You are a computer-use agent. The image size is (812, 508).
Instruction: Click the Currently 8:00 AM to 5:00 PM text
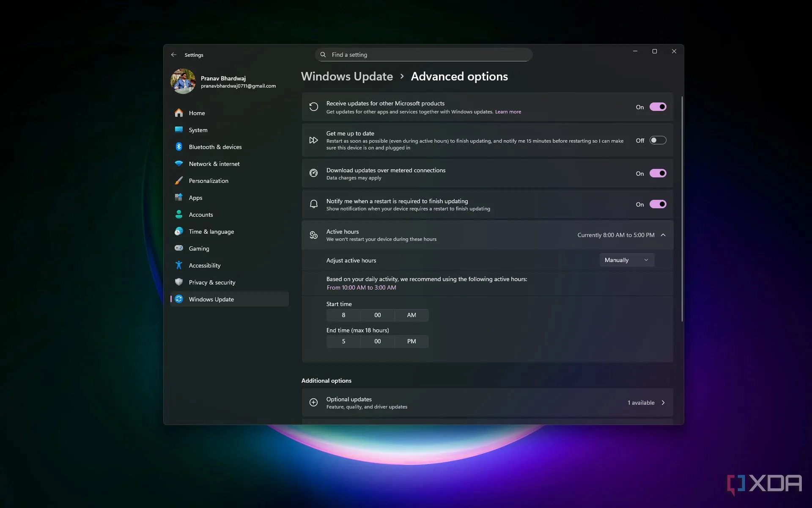coord(616,235)
